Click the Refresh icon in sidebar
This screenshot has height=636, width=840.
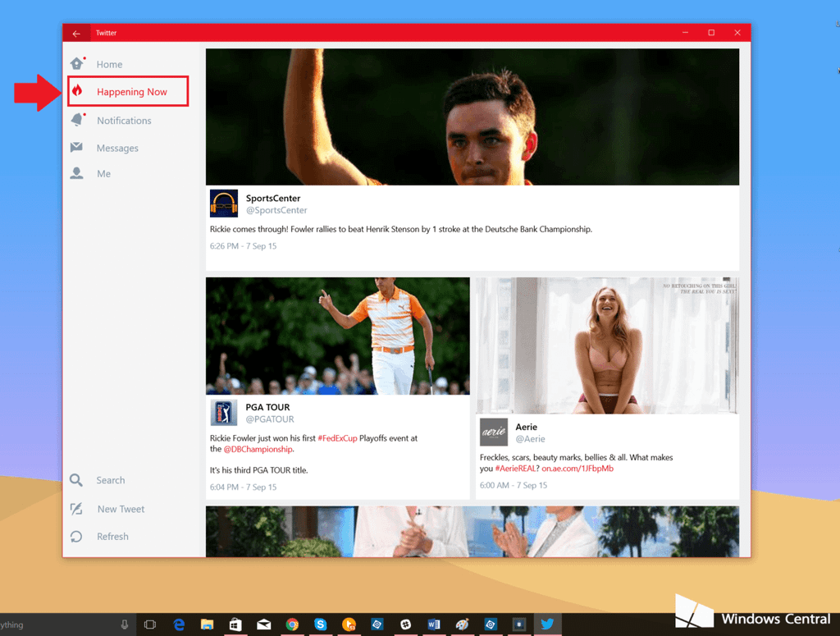coord(76,537)
